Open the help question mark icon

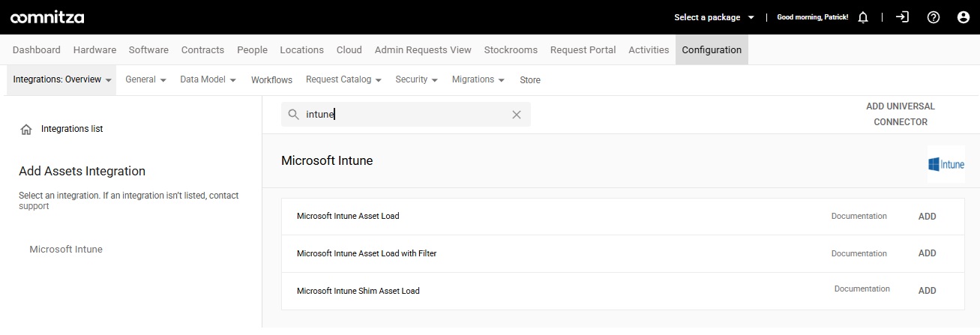click(x=934, y=17)
